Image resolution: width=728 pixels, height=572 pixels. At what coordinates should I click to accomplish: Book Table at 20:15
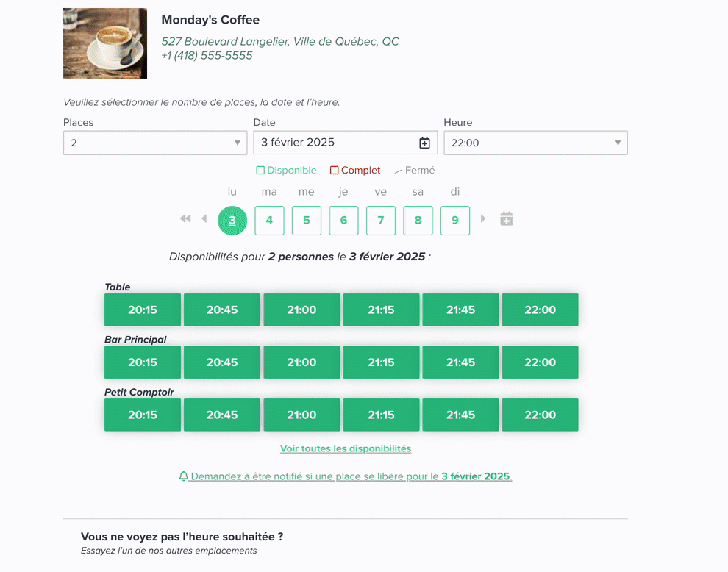click(x=143, y=310)
